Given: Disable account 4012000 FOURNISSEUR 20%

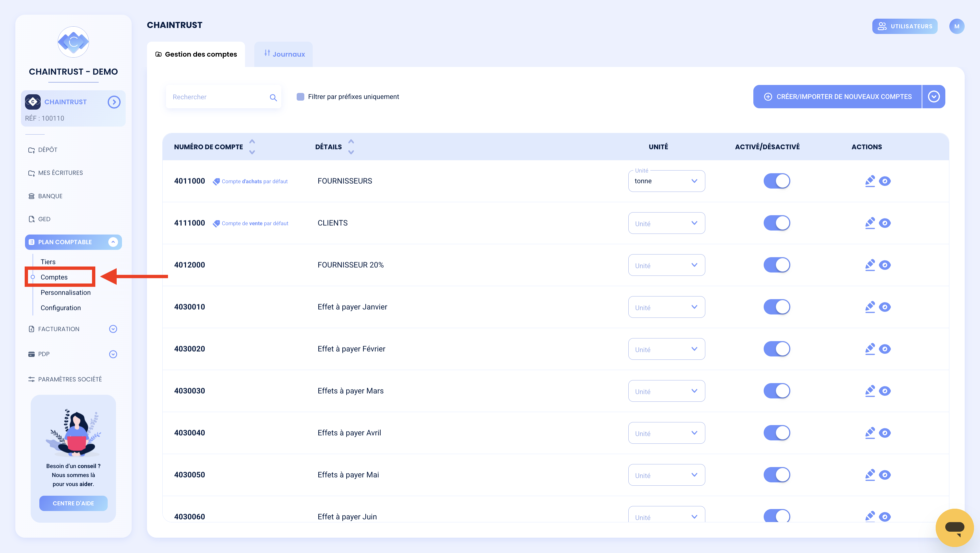Looking at the screenshot, I should (777, 265).
